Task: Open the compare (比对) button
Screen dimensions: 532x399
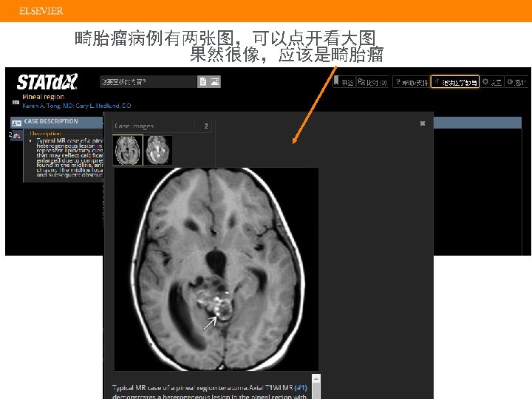Action: click(372, 82)
